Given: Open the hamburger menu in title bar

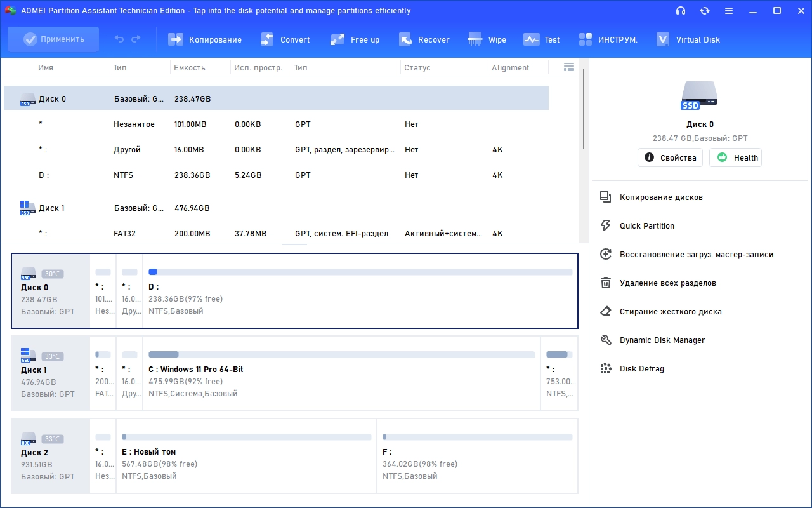Looking at the screenshot, I should pyautogui.click(x=729, y=11).
